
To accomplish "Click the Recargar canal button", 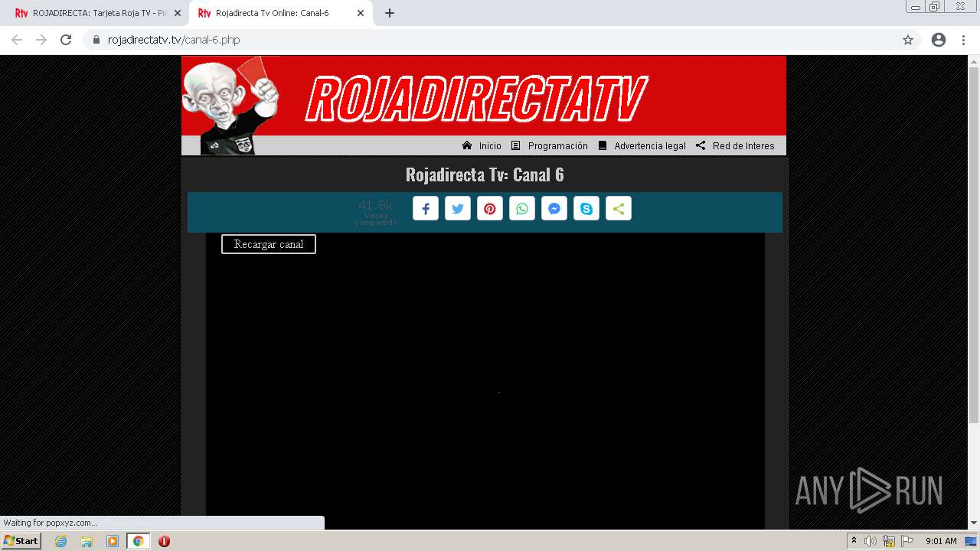I will pyautogui.click(x=269, y=244).
